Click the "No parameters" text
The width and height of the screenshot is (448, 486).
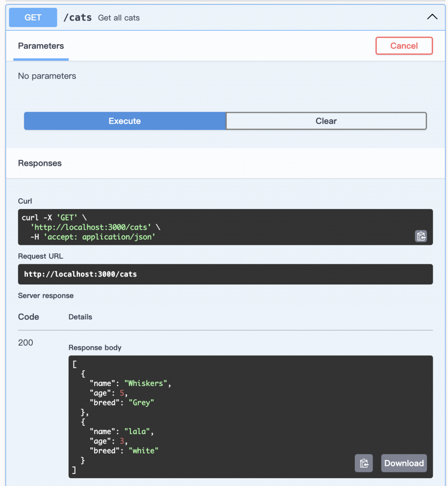click(x=47, y=76)
